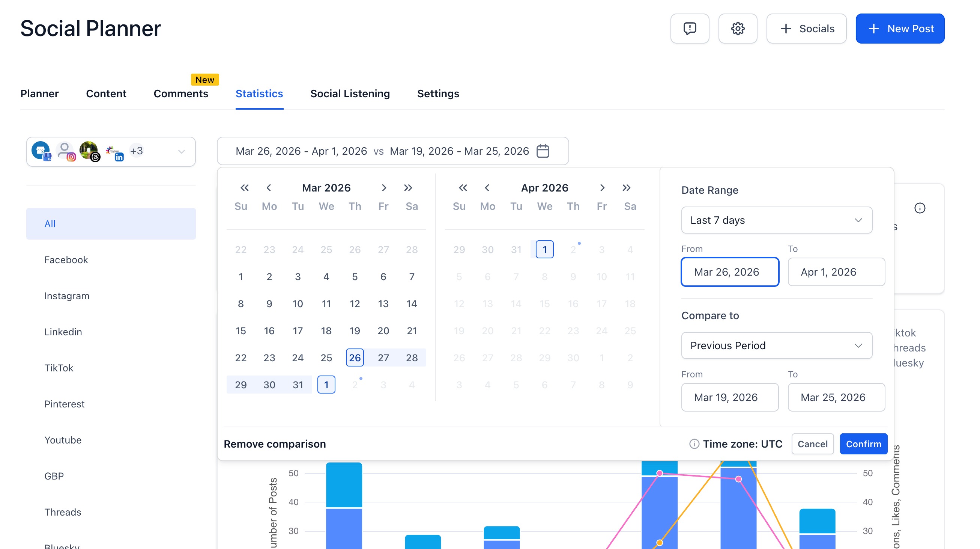Jump forward a year in April calendar

point(626,188)
